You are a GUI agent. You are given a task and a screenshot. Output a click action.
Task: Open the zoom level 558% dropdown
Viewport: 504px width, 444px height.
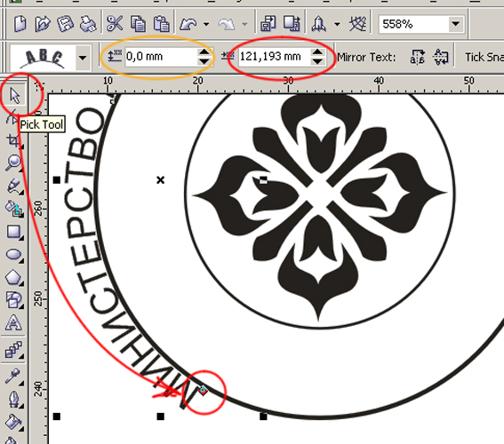tap(455, 24)
